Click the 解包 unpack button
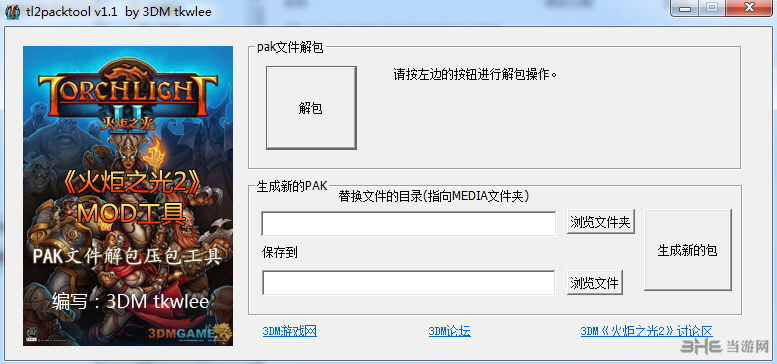777x364 pixels. (311, 107)
